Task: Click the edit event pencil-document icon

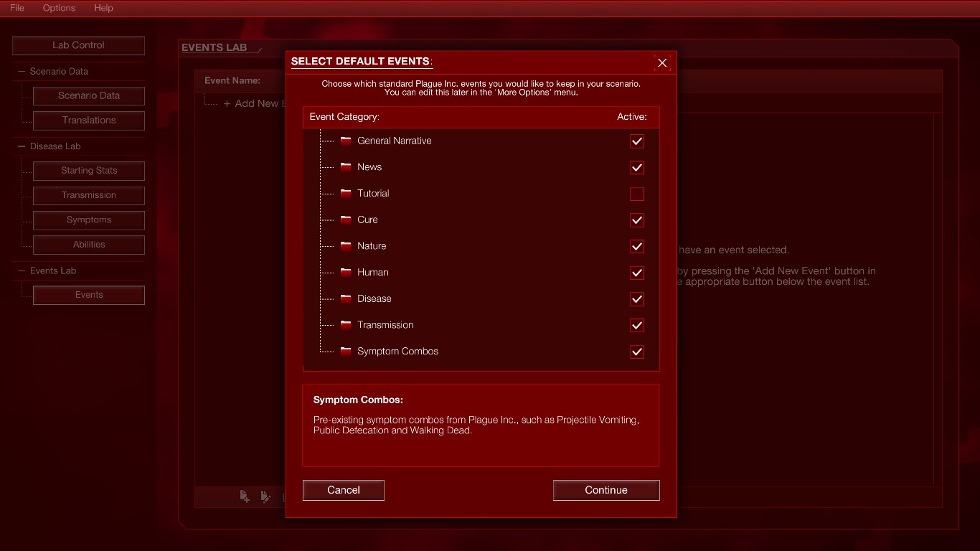Action: 265,496
